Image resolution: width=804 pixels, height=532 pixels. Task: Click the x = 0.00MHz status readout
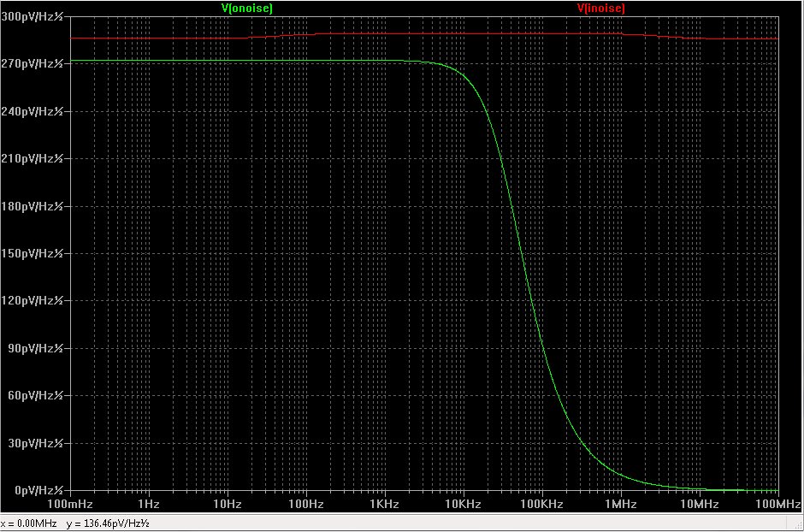[x=29, y=523]
